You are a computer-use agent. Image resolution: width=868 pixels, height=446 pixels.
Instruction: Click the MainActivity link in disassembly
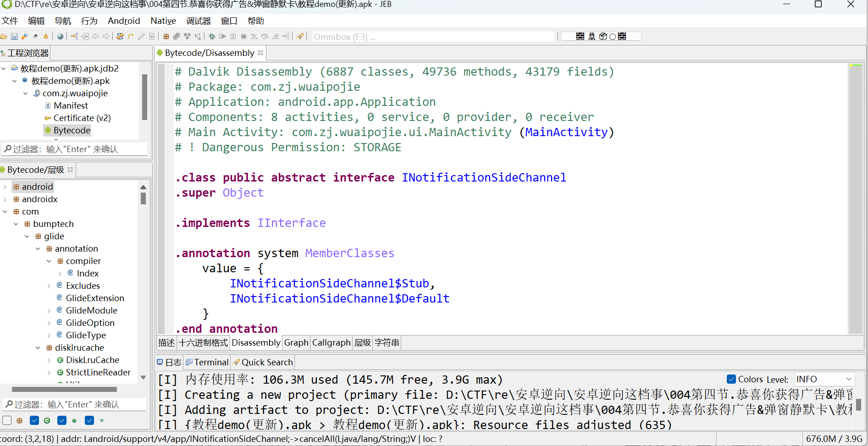click(x=566, y=132)
